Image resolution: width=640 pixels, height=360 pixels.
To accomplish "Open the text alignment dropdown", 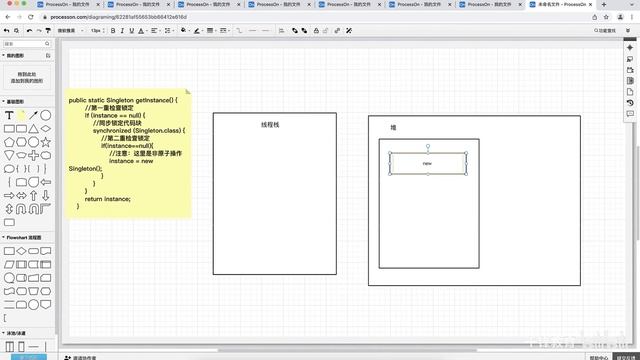I will (x=155, y=31).
